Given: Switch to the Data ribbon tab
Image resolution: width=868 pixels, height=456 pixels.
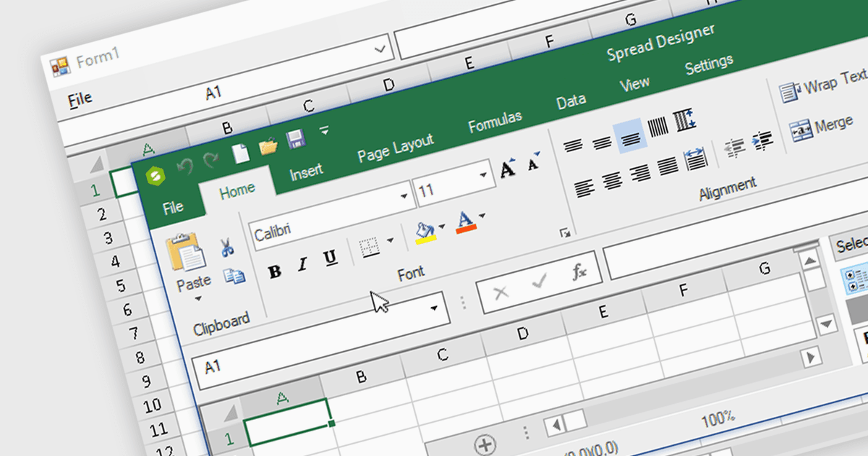Looking at the screenshot, I should click(x=571, y=101).
